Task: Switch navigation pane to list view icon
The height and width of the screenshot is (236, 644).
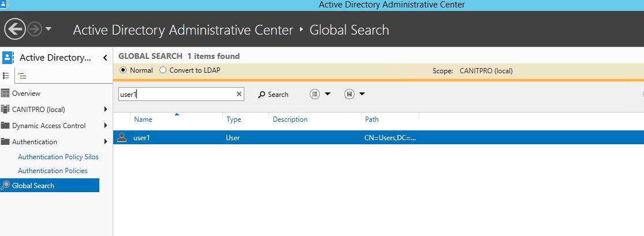Action: pos(6,76)
